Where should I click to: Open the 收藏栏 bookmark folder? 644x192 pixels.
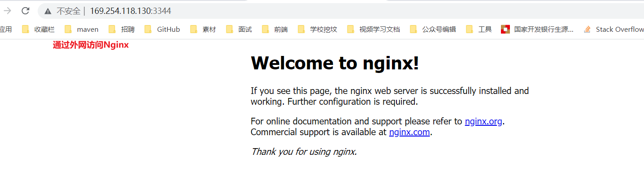point(39,30)
